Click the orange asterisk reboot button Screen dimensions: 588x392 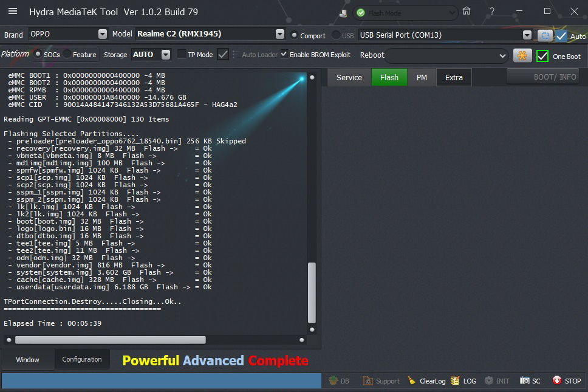[522, 56]
